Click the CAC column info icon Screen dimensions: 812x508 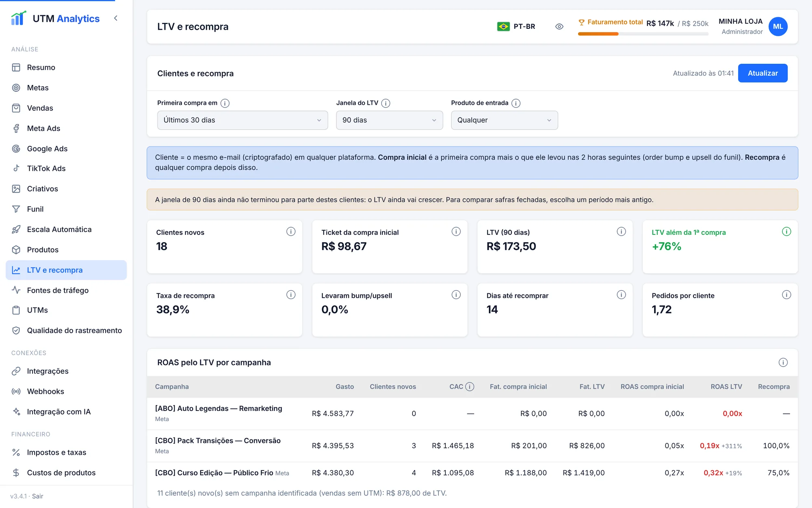click(x=470, y=386)
